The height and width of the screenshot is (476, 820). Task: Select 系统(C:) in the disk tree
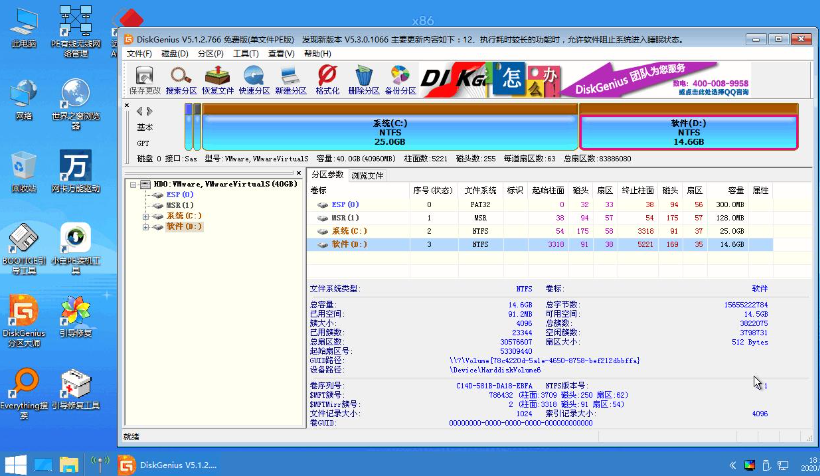pyautogui.click(x=184, y=216)
